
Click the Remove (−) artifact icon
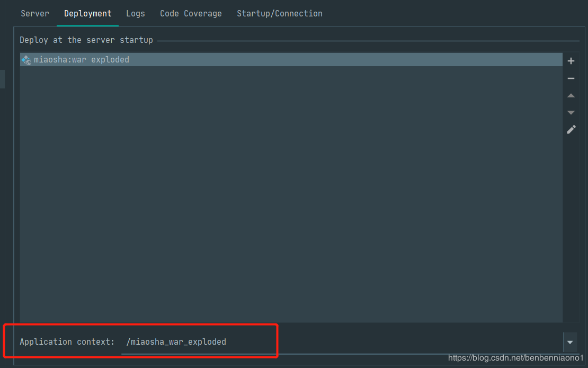point(571,78)
